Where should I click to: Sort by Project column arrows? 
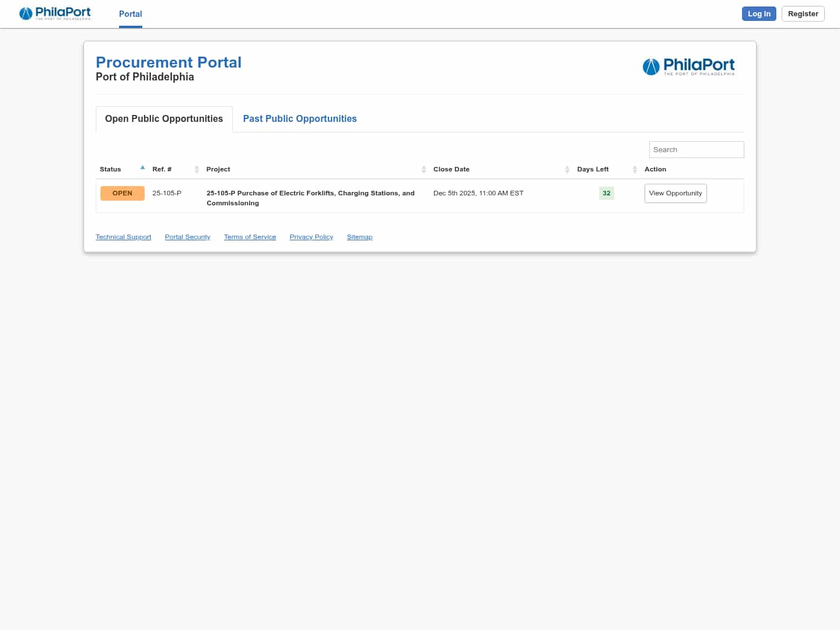click(423, 169)
